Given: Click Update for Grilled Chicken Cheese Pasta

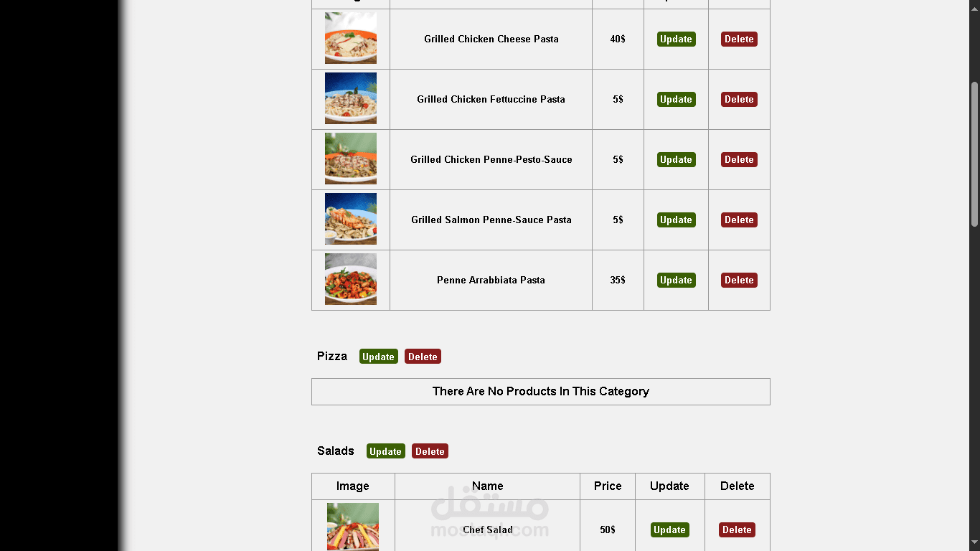Looking at the screenshot, I should (x=676, y=39).
